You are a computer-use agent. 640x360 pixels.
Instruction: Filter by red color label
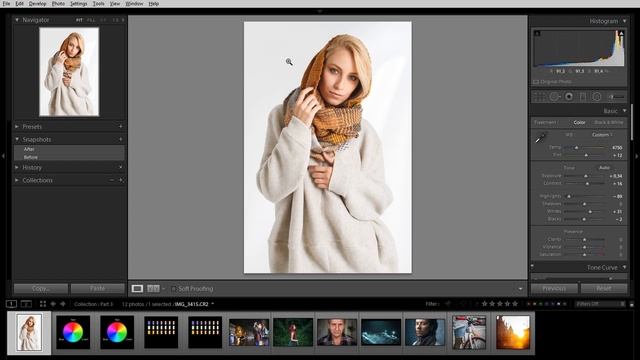pyautogui.click(x=529, y=304)
